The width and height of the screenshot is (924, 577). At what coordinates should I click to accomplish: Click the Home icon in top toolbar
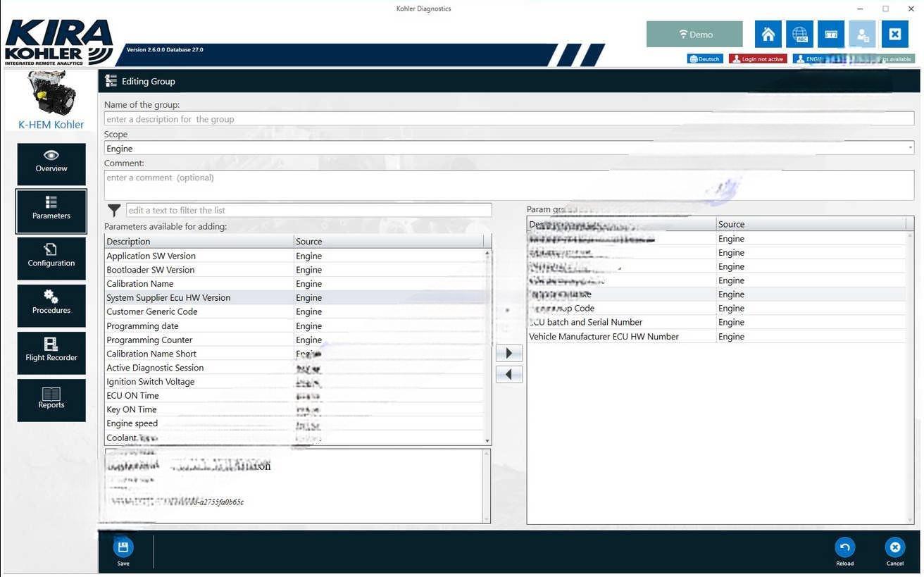tap(768, 34)
